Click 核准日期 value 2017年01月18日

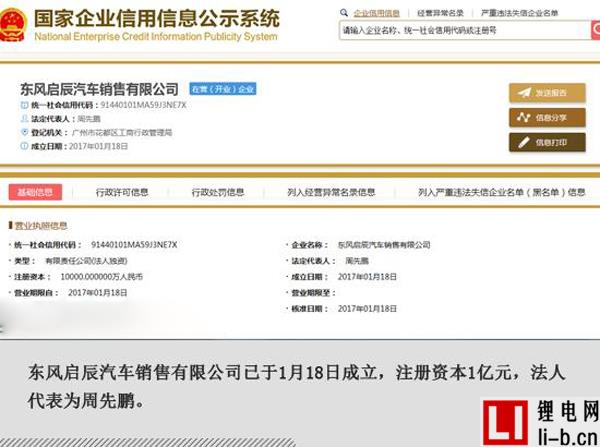point(367,308)
